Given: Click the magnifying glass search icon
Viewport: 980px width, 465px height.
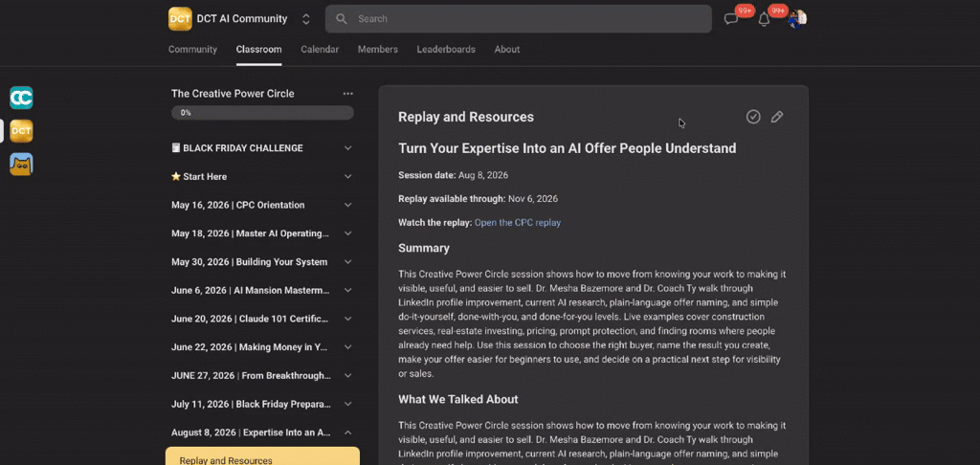Looking at the screenshot, I should (x=342, y=19).
